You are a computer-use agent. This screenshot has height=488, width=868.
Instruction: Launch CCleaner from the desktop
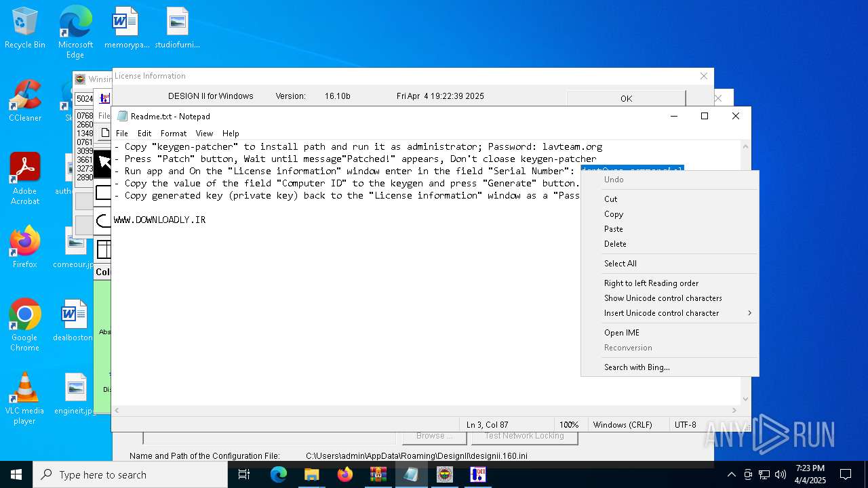click(25, 102)
